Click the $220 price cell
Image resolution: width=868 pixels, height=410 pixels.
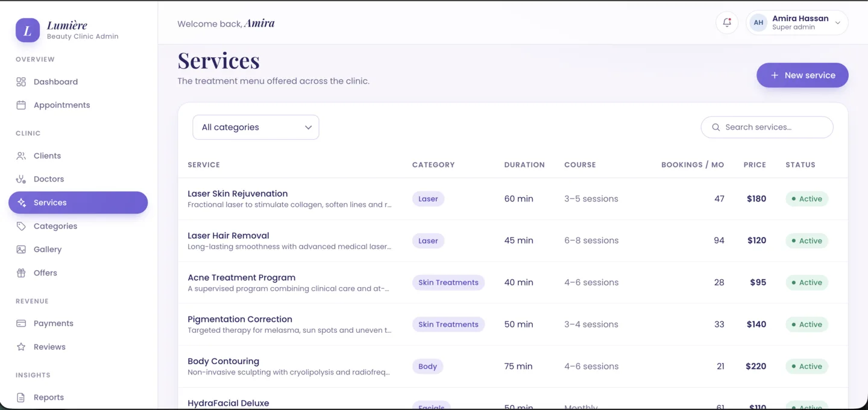pyautogui.click(x=756, y=366)
